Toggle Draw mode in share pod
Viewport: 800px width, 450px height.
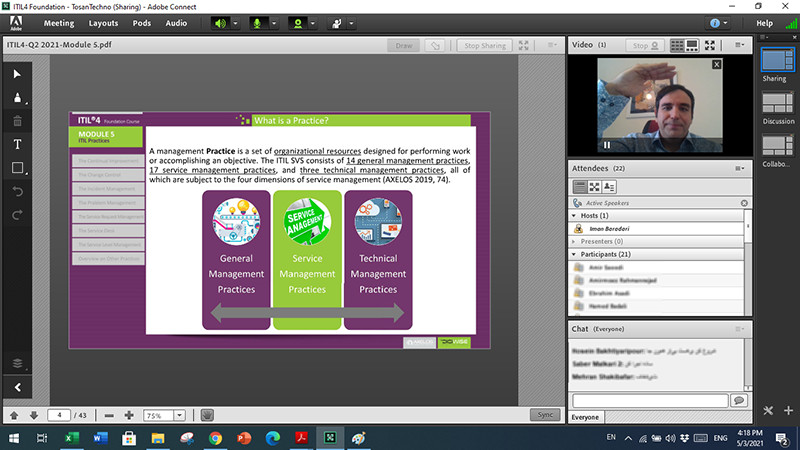click(x=404, y=45)
